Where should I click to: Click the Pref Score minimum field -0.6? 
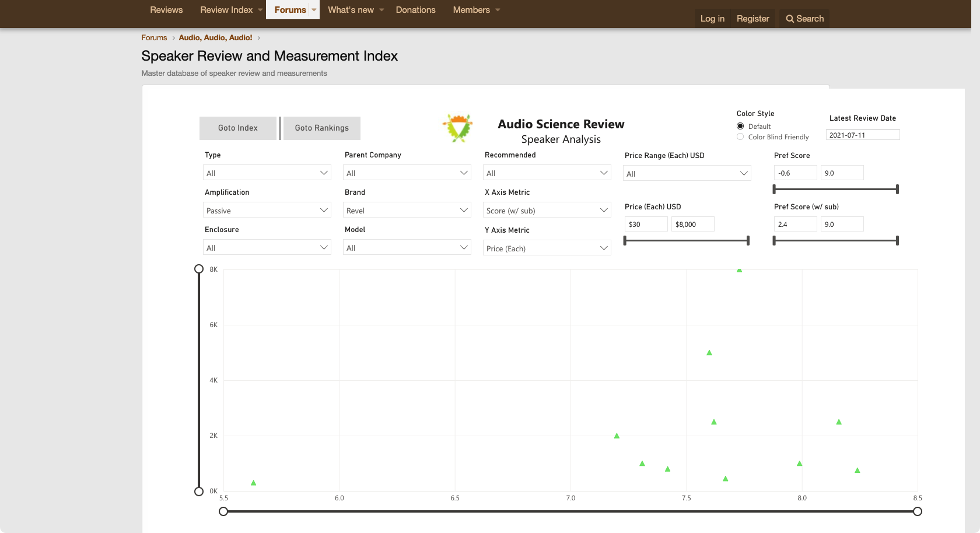[x=796, y=173]
